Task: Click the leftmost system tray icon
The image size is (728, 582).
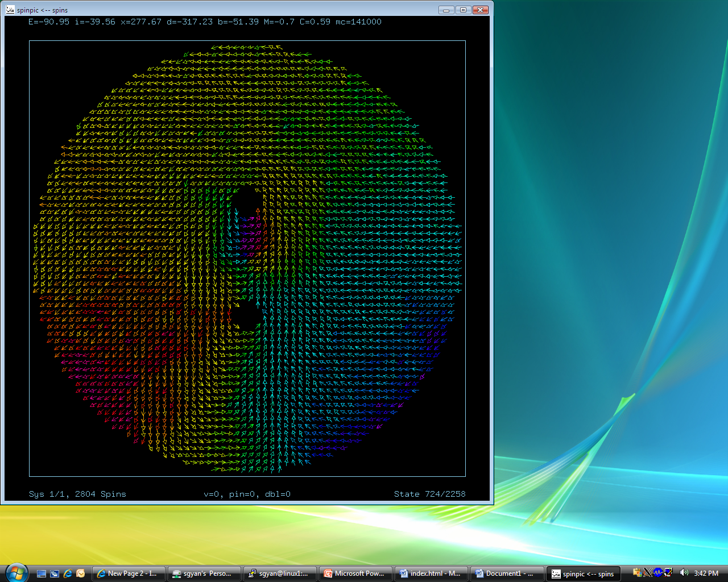Action: tap(638, 573)
